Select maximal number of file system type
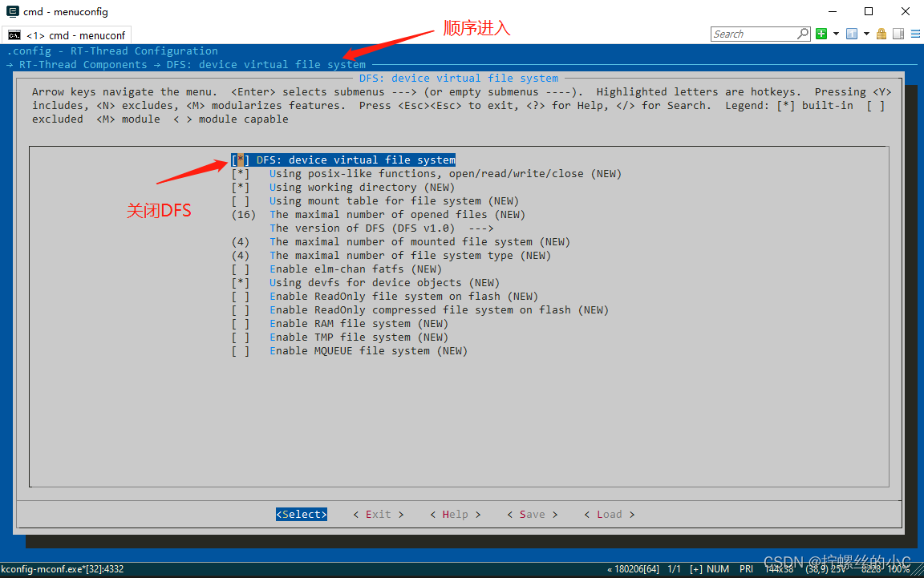 tap(391, 256)
